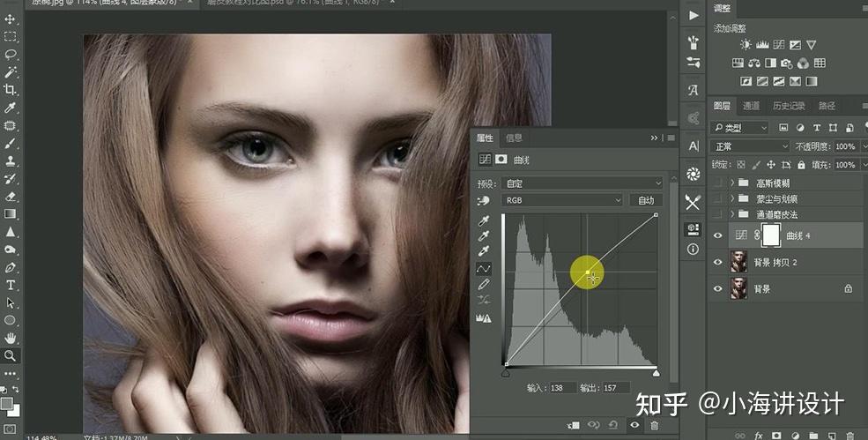Show the 通道磨皮法 group

(x=718, y=214)
